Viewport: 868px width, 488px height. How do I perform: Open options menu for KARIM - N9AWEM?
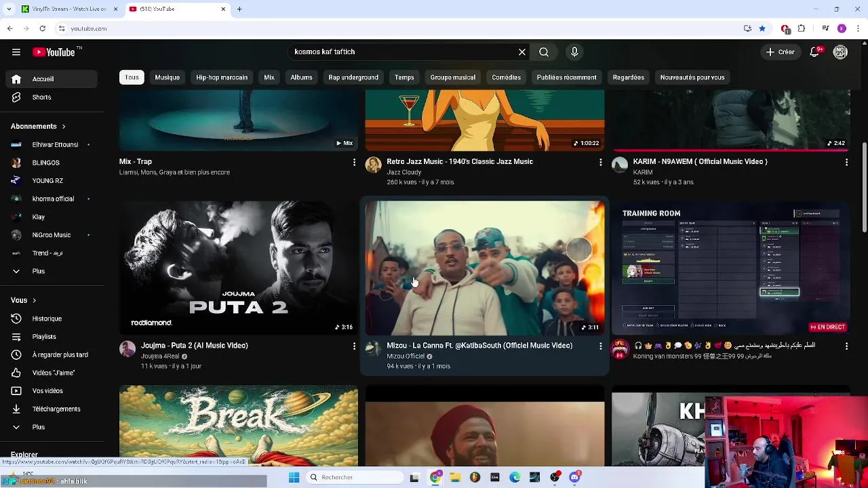(x=846, y=163)
